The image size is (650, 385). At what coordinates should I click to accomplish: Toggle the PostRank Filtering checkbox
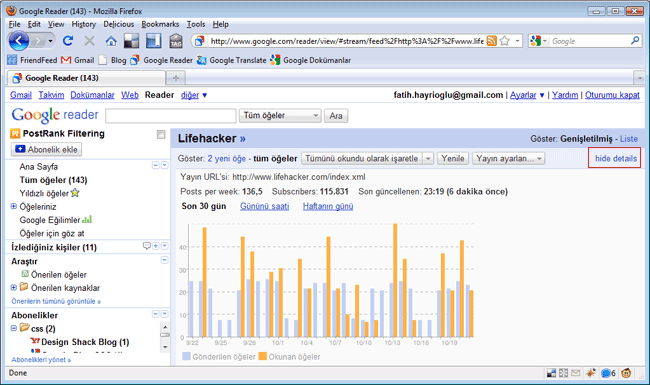point(161,134)
